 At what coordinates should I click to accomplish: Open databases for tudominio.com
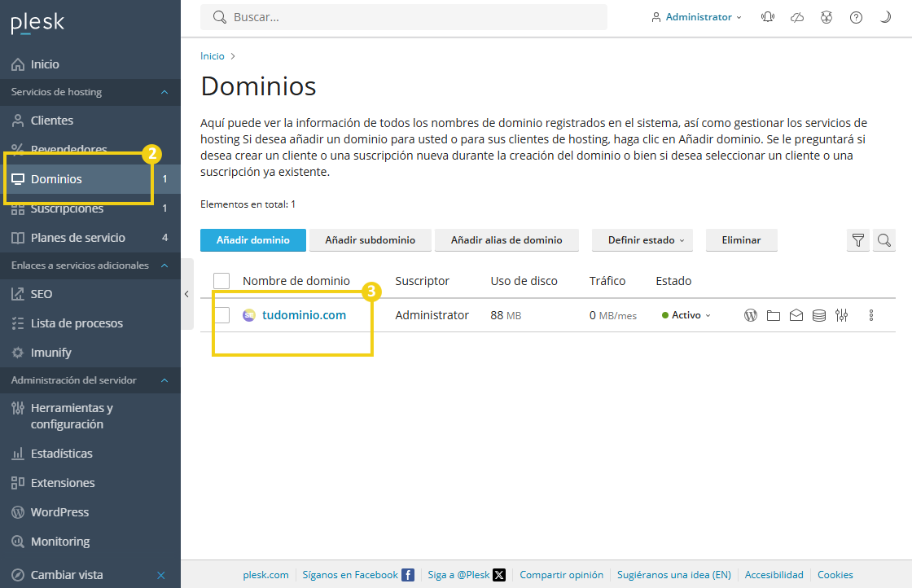click(818, 314)
